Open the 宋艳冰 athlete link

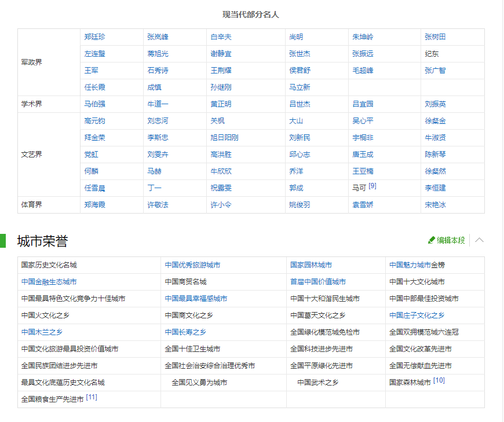click(436, 205)
